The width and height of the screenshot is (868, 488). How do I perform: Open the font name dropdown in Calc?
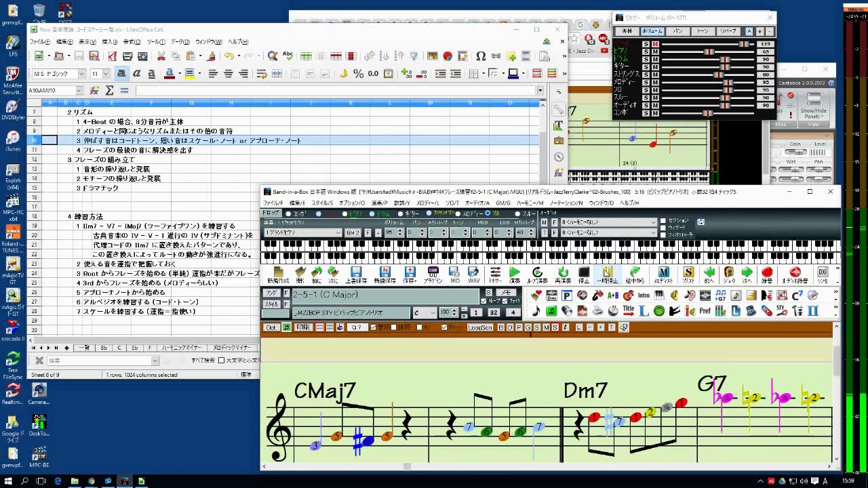81,73
